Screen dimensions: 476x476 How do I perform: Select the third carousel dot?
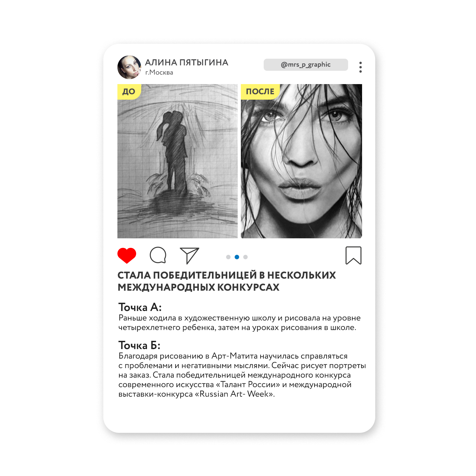(x=245, y=257)
